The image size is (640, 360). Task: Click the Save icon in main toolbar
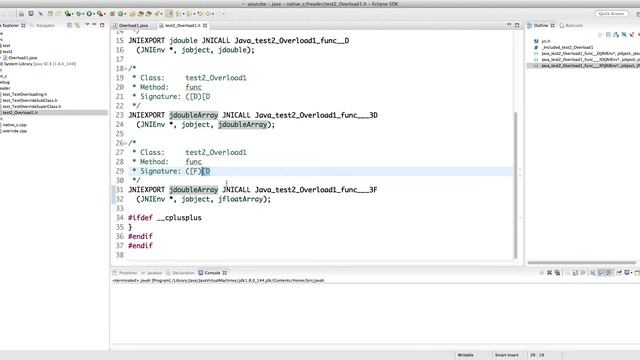pos(22,13)
